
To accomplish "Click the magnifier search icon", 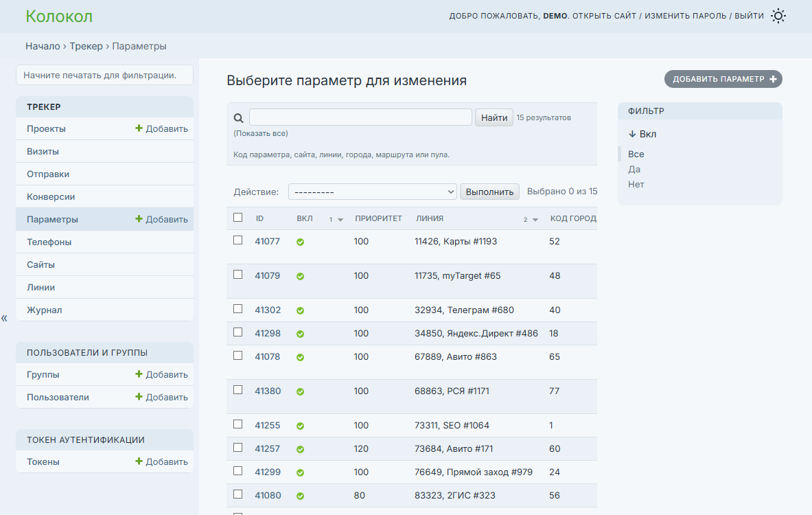I will click(238, 118).
